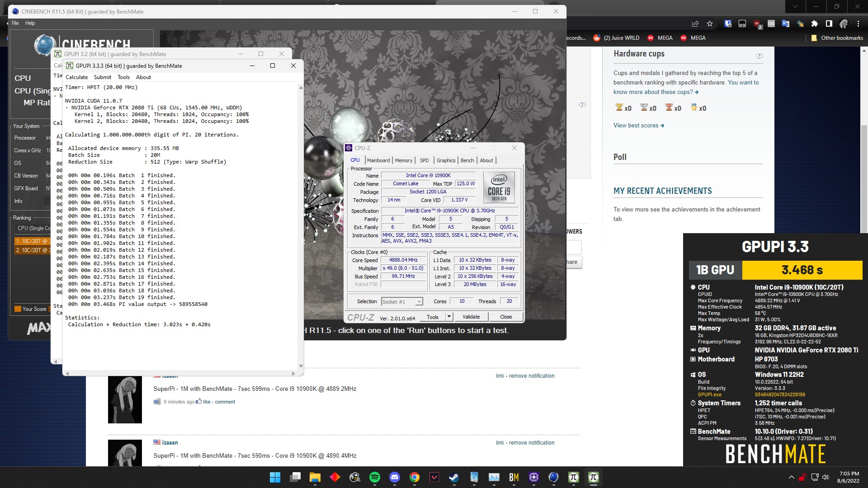Switch to first GPUPI taskbar icon

(574, 477)
